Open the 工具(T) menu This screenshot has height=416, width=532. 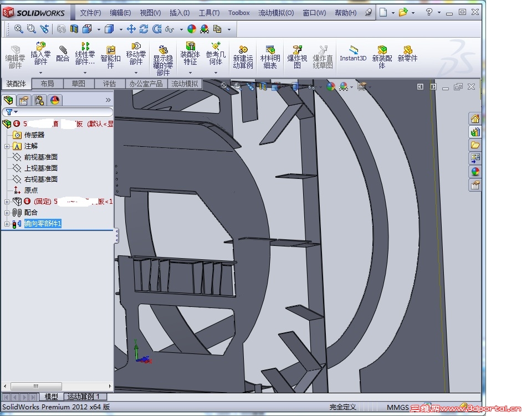(x=209, y=13)
